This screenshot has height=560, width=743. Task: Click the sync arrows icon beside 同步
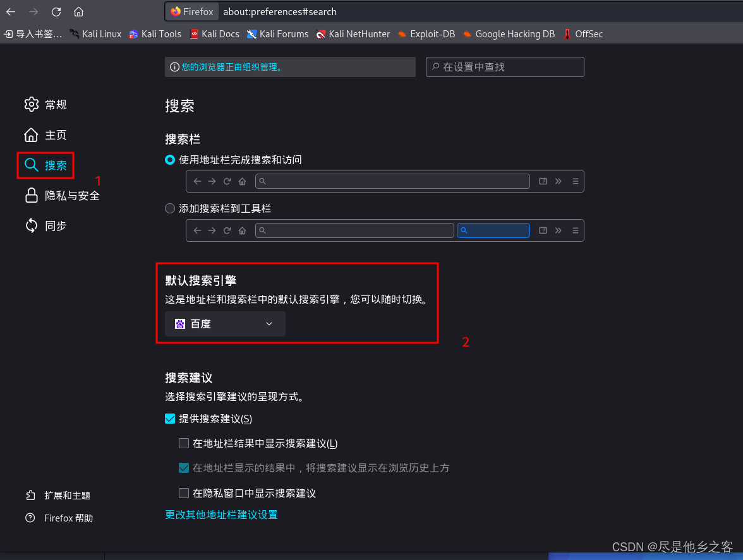tap(32, 226)
